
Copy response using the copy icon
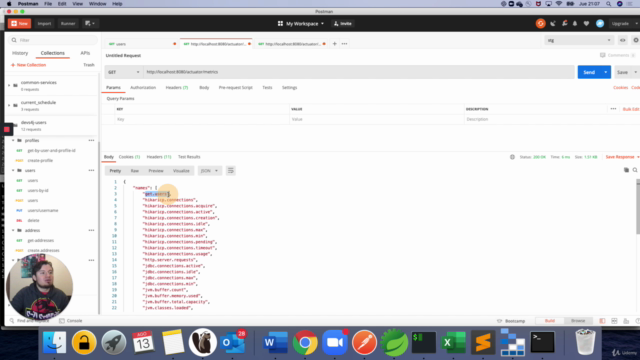[x=626, y=170]
